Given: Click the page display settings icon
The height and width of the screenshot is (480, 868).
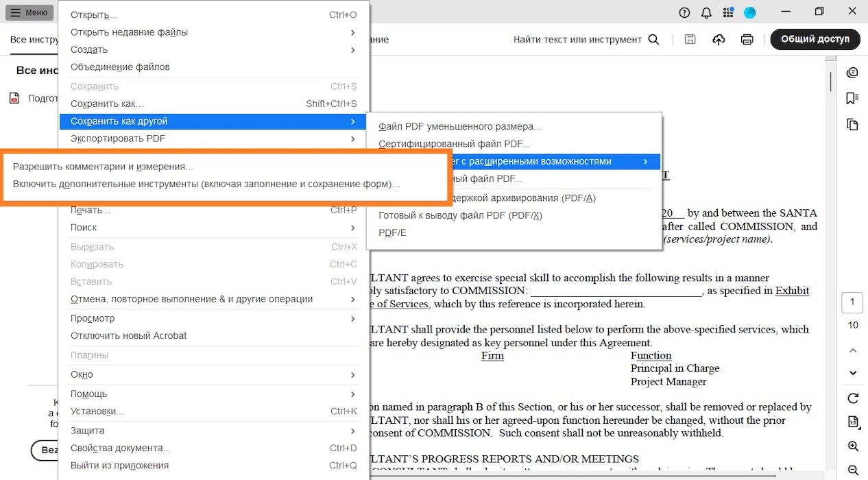Looking at the screenshot, I should tap(853, 422).
